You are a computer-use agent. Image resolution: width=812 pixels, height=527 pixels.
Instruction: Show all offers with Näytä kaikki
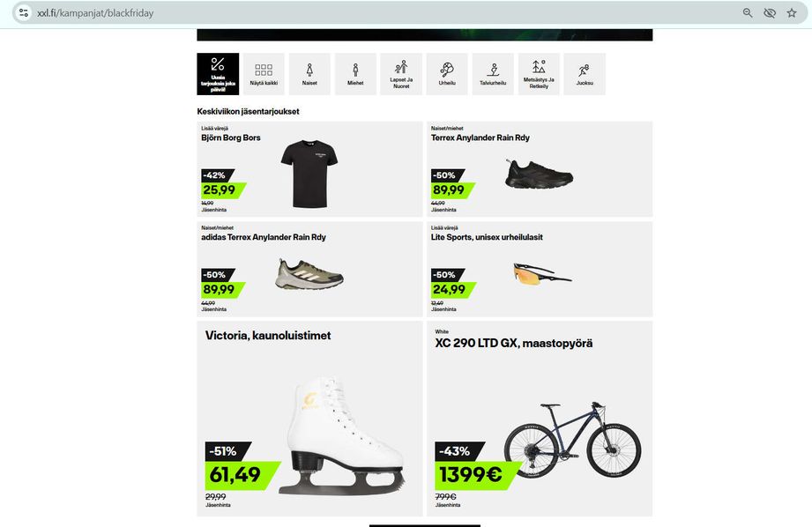click(264, 74)
